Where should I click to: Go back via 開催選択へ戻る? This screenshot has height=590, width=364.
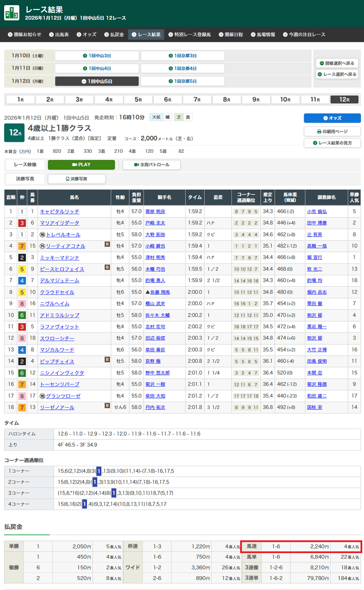(337, 63)
